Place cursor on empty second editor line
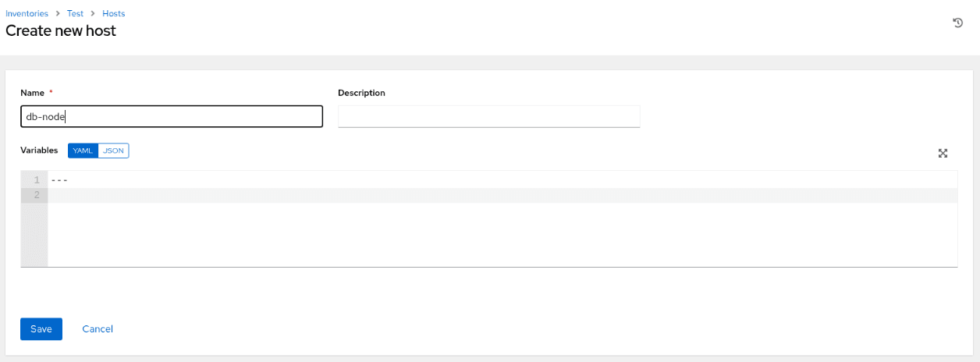Screen dimensions: 980x362 [x=502, y=195]
